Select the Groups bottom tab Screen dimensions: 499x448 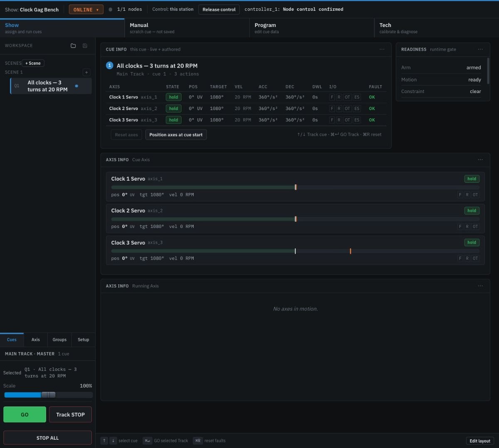59,340
